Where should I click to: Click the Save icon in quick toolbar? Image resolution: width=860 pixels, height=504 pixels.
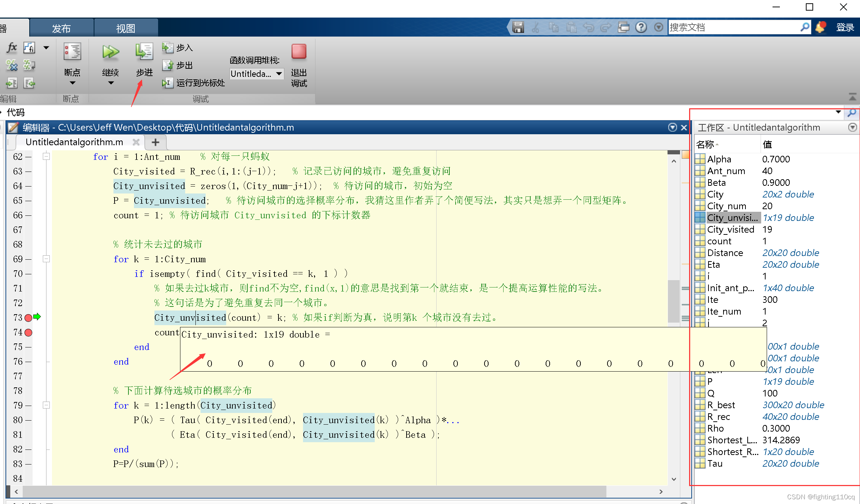pos(518,27)
